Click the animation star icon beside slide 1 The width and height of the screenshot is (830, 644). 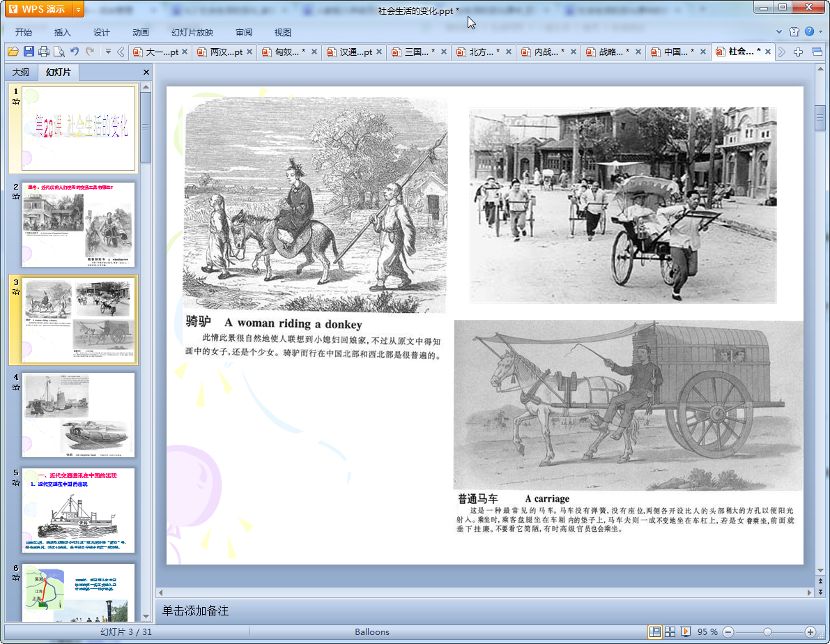[x=16, y=102]
